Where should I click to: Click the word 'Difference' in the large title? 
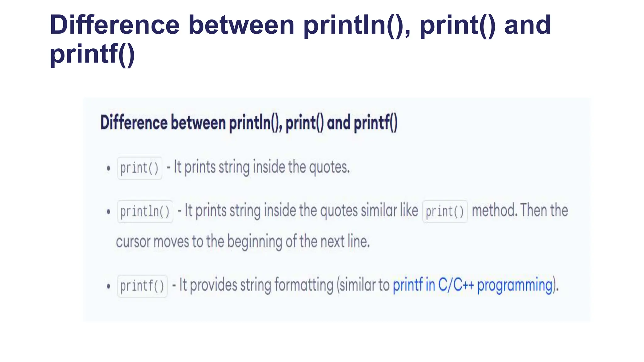pos(115,25)
